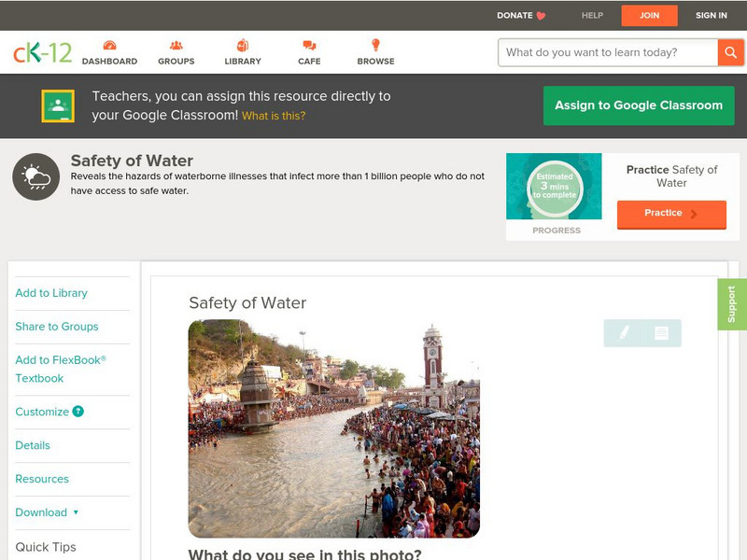Open the Cafe chat bubbles icon
Image resolution: width=747 pixels, height=560 pixels.
(309, 45)
